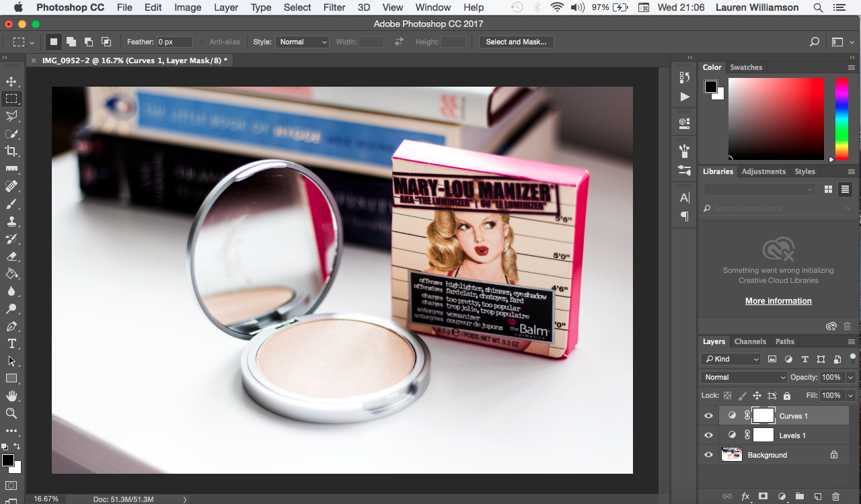Switch to the Channels tab
This screenshot has height=504, width=861.
750,341
